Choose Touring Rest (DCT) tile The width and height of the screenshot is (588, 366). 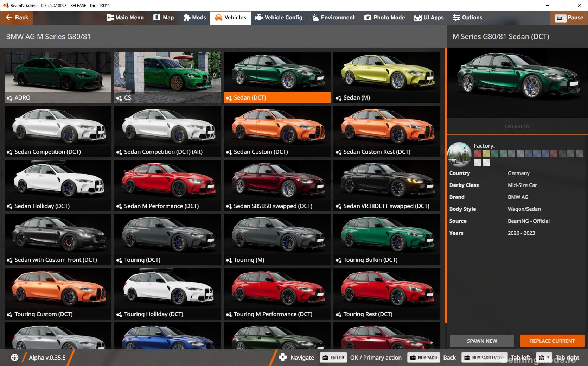point(387,294)
